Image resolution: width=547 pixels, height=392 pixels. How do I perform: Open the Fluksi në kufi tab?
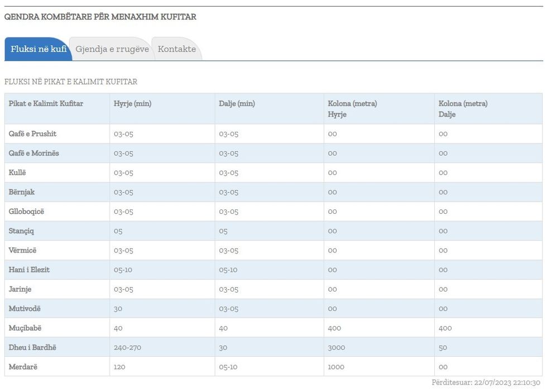pos(38,49)
